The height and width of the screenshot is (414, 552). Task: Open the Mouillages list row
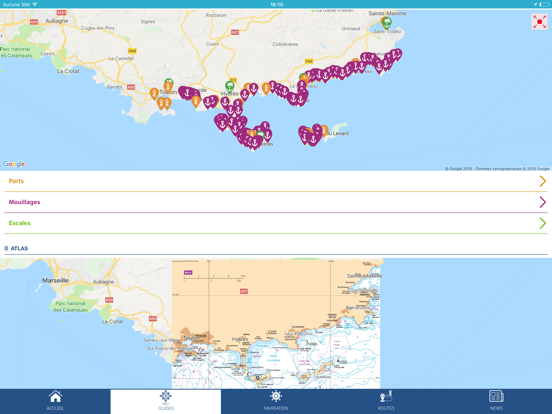tap(276, 202)
